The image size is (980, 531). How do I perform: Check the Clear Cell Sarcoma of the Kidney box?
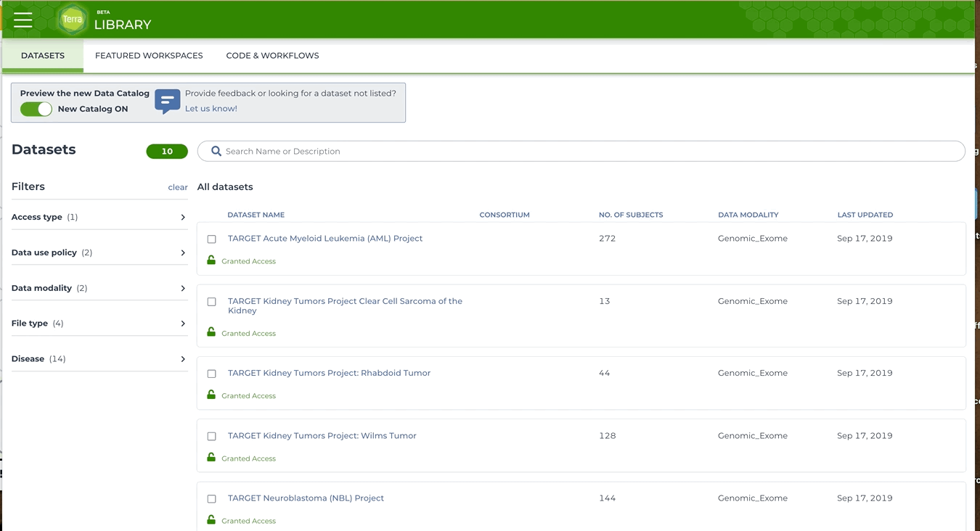(212, 302)
